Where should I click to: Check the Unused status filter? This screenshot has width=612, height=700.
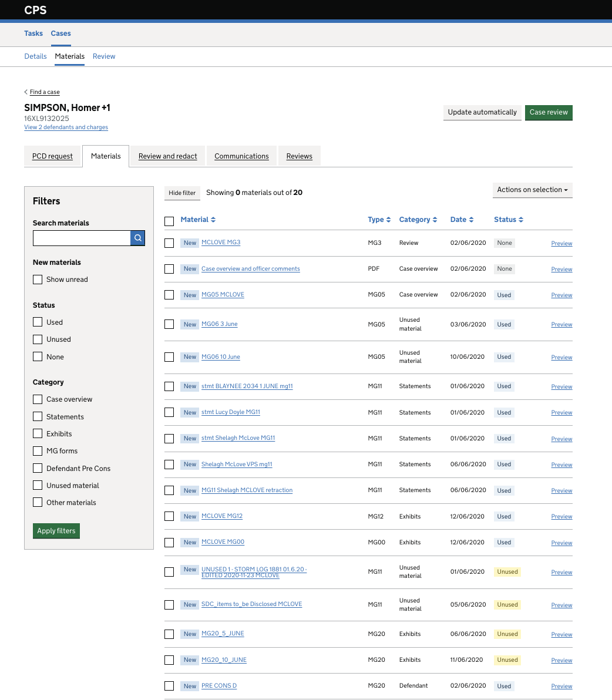tap(38, 339)
